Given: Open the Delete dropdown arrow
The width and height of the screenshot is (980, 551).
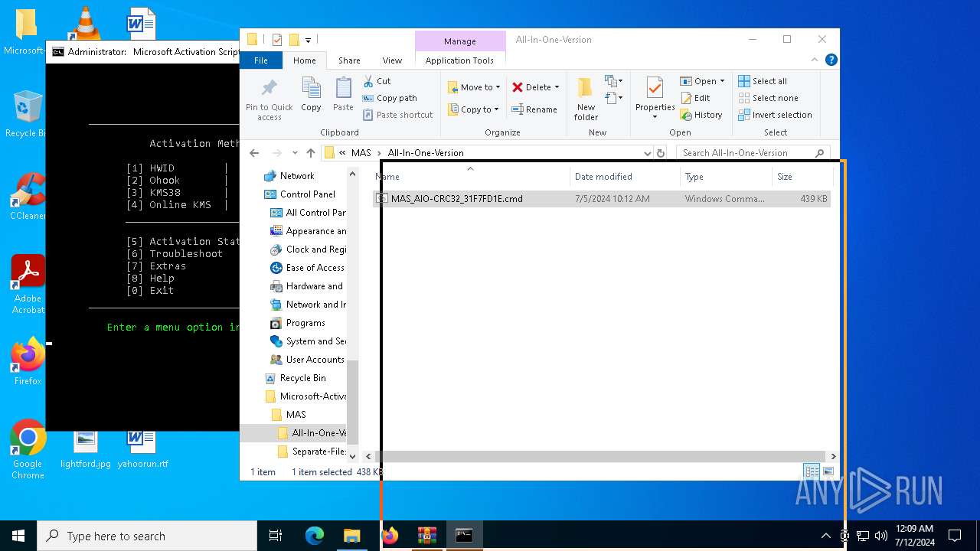Looking at the screenshot, I should [x=557, y=87].
